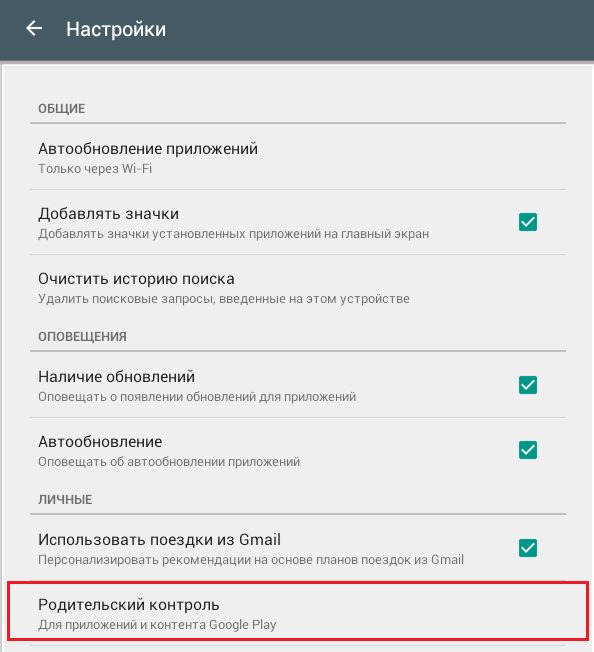Click the ЛИЧНЫЕ section header
The height and width of the screenshot is (652, 594).
65,500
